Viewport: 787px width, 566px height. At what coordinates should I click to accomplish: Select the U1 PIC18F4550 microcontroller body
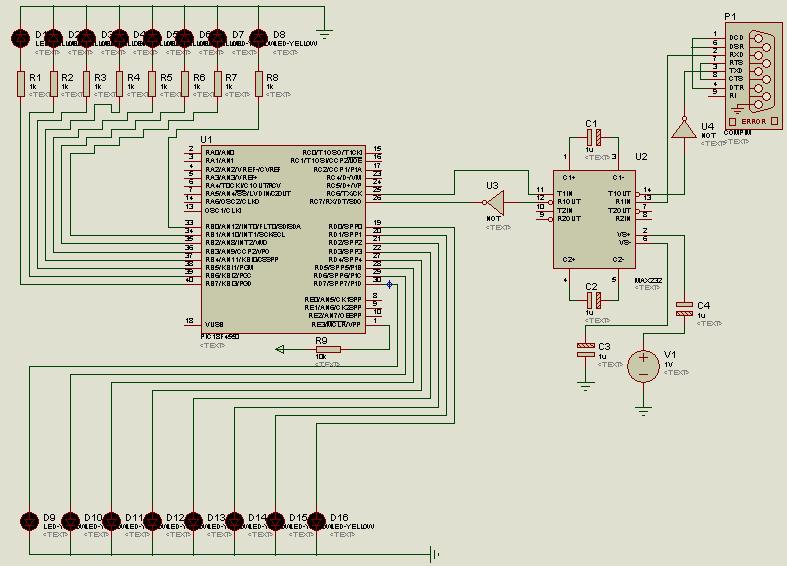(284, 239)
